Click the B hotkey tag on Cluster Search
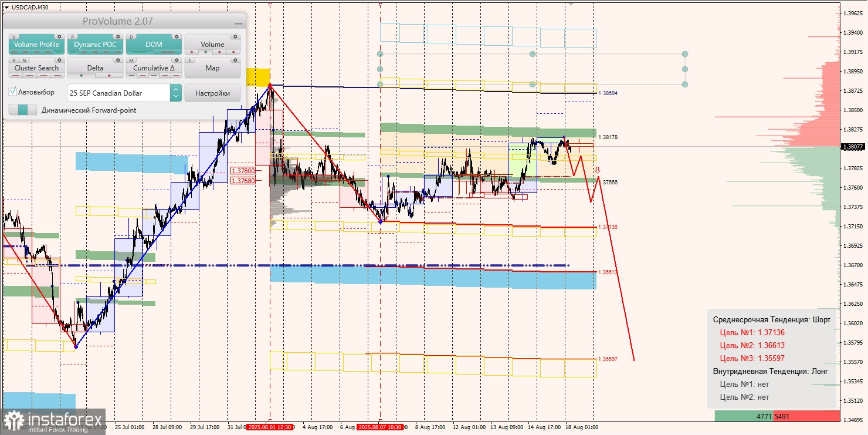Image resolution: width=868 pixels, height=435 pixels. (14, 60)
